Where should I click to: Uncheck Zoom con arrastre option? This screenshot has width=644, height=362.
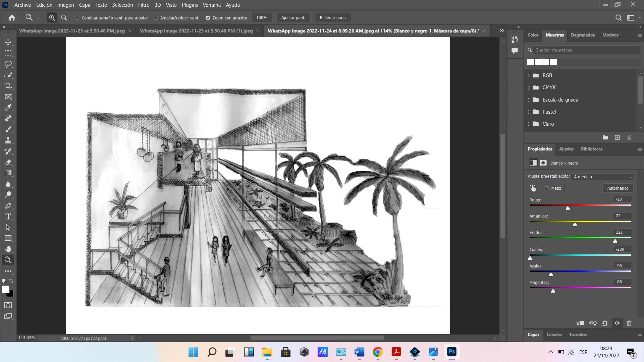(x=208, y=18)
